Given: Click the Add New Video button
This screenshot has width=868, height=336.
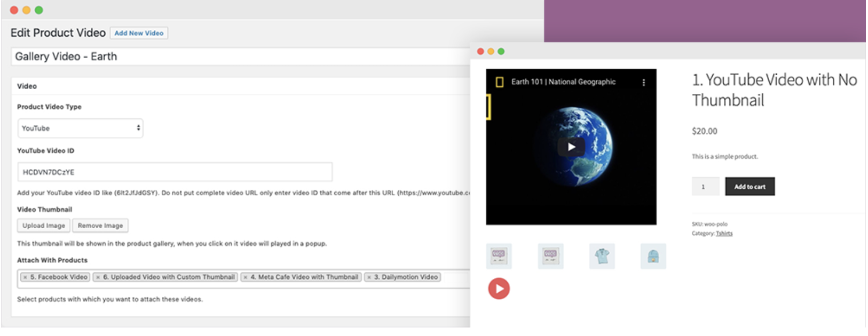Looking at the screenshot, I should [139, 33].
